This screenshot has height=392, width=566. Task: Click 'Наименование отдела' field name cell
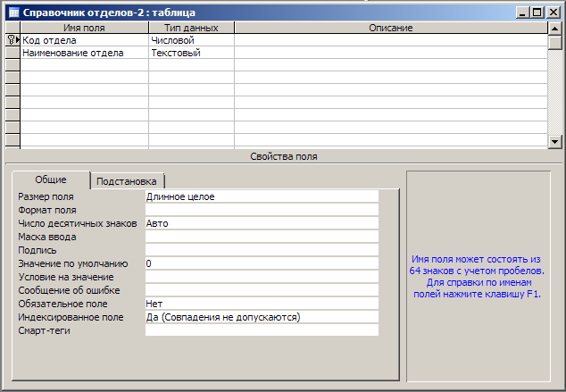[85, 53]
